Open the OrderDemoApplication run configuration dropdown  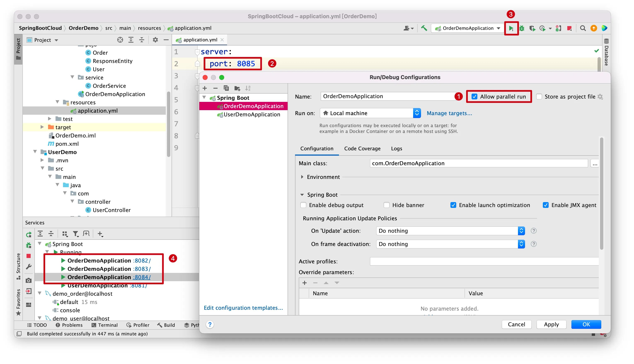[467, 28]
